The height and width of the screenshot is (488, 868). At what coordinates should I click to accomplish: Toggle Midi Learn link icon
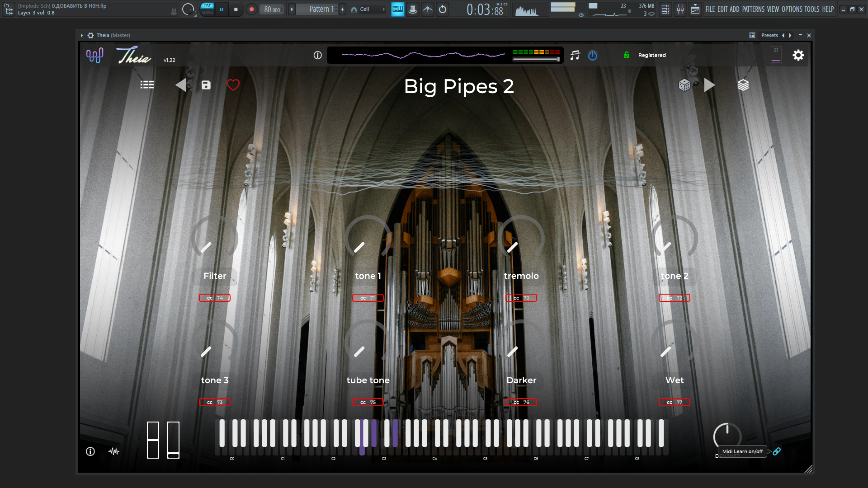(777, 451)
